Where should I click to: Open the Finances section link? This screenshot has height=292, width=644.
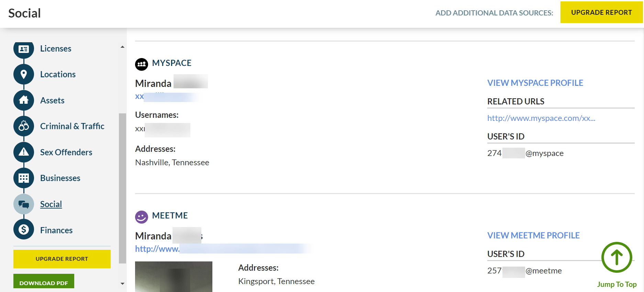pos(56,230)
